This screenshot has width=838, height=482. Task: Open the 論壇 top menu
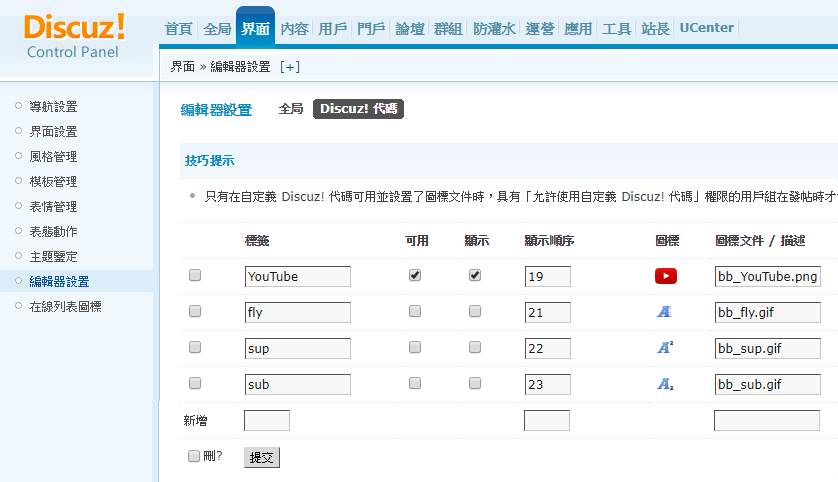pyautogui.click(x=410, y=28)
